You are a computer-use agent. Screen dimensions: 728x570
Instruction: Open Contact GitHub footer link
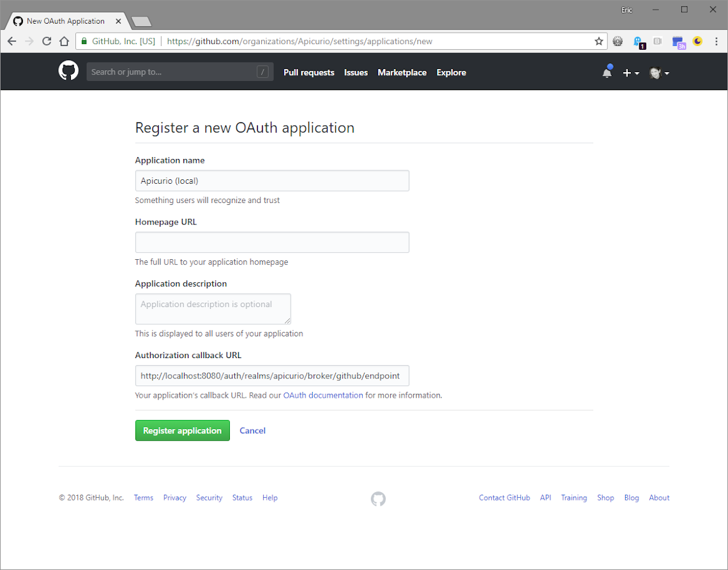504,498
